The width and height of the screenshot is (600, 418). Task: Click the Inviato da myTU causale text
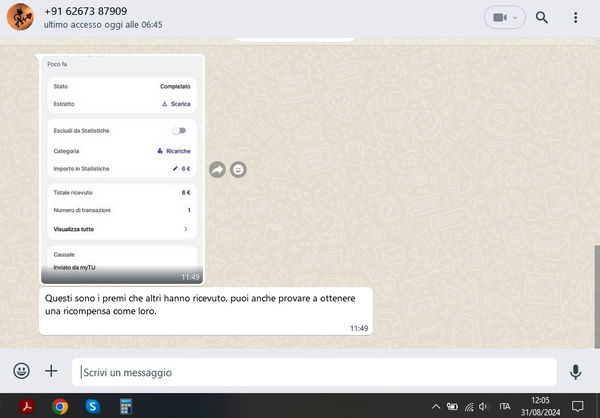click(x=74, y=268)
